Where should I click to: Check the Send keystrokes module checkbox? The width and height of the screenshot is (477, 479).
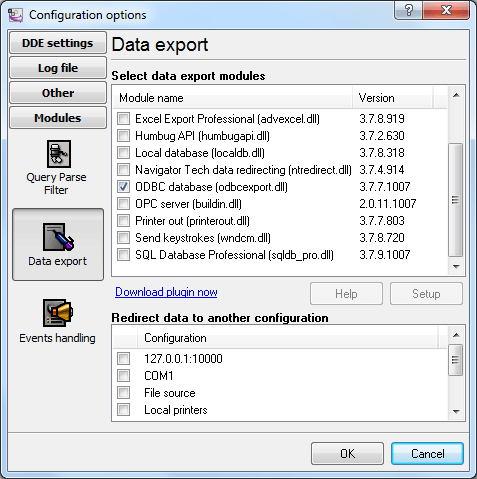tap(123, 238)
